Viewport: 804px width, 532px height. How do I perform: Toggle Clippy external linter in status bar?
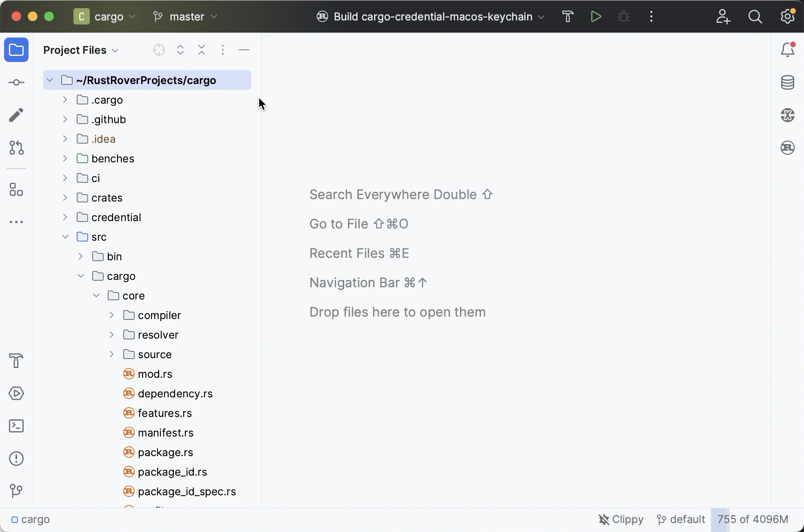point(621,519)
